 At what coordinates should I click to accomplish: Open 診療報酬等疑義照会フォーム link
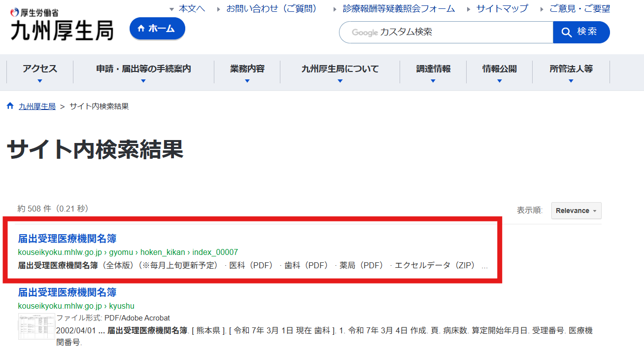pyautogui.click(x=399, y=9)
